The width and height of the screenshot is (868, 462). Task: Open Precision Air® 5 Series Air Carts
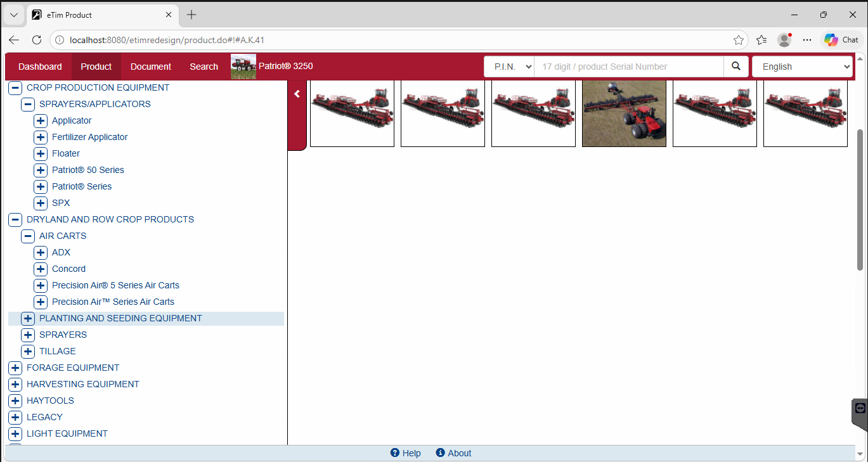pos(115,285)
